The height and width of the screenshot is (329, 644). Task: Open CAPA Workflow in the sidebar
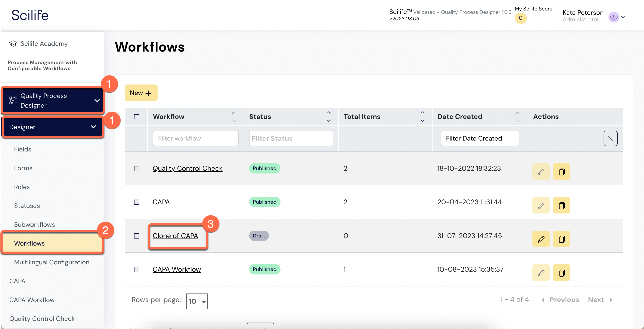[x=32, y=300]
